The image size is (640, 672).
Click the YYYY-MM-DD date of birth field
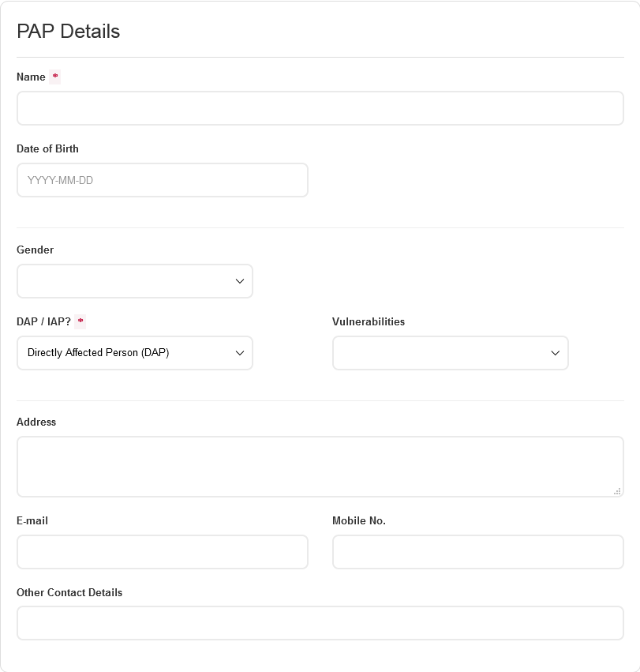point(162,180)
